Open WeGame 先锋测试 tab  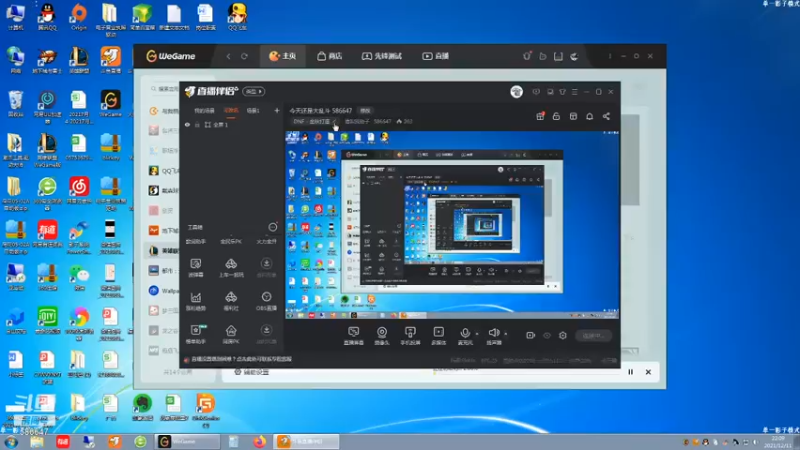click(382, 56)
